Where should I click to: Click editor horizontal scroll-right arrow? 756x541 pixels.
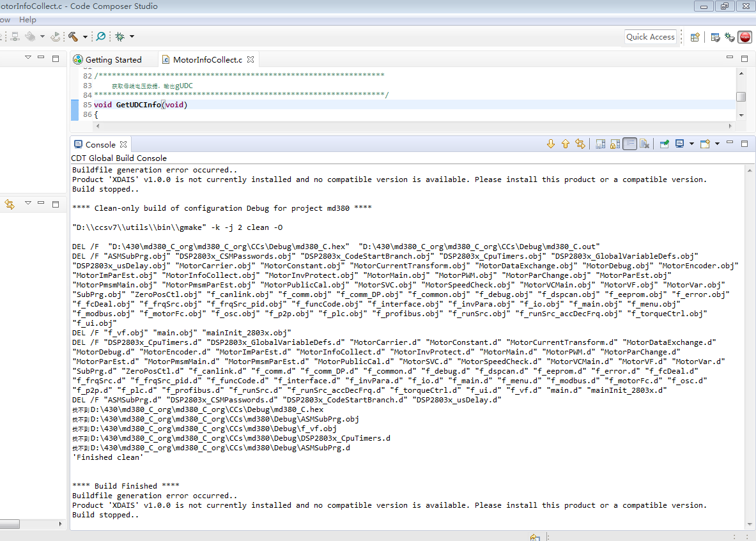(x=730, y=126)
